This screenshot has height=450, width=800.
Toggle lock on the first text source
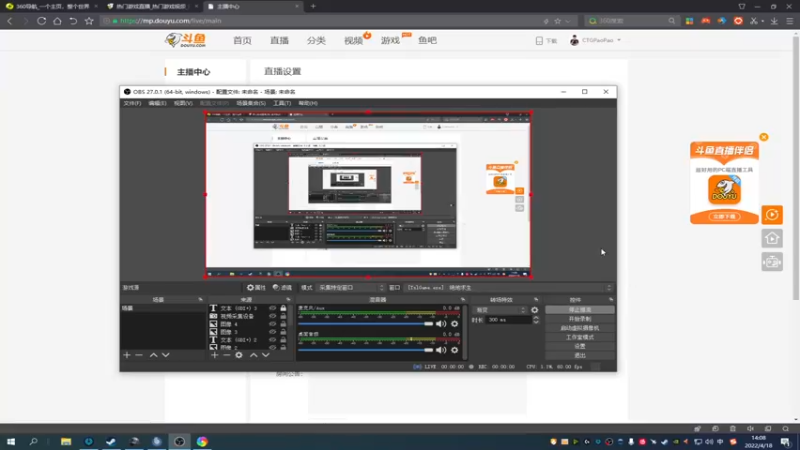pos(283,308)
